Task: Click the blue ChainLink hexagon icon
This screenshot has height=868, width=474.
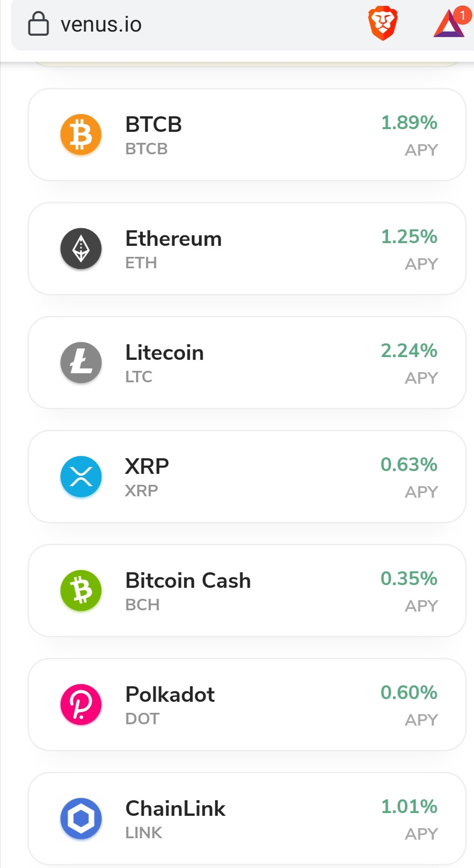Action: [x=81, y=819]
